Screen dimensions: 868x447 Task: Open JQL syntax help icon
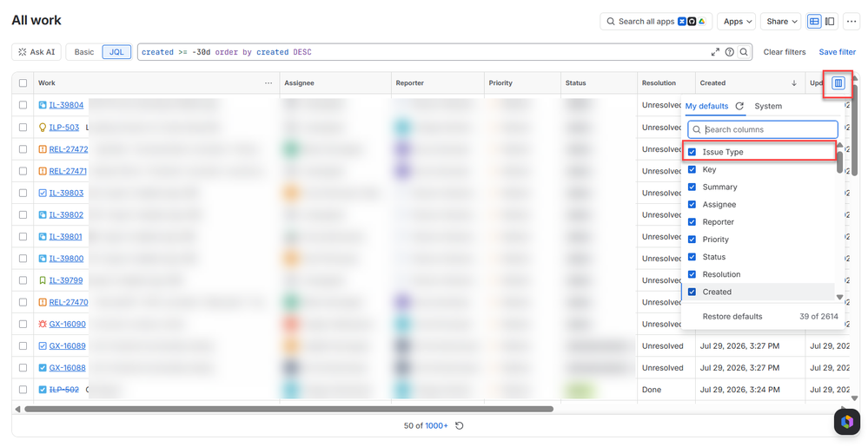tap(730, 52)
